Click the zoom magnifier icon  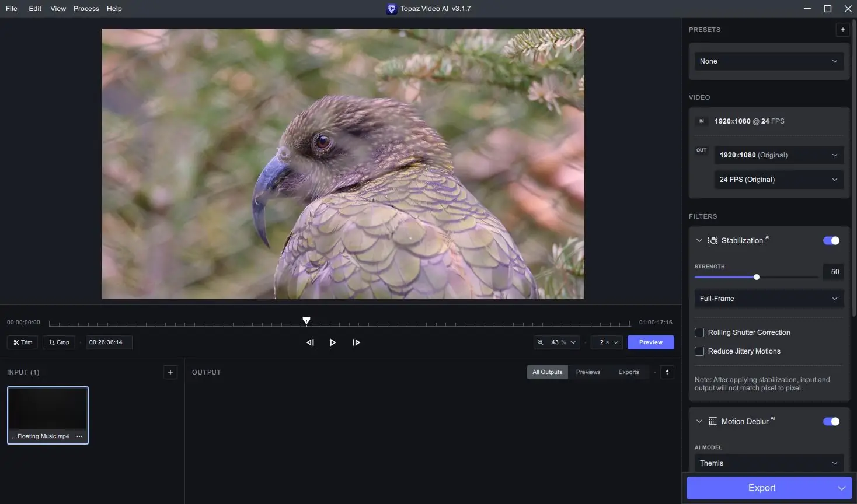coord(541,342)
